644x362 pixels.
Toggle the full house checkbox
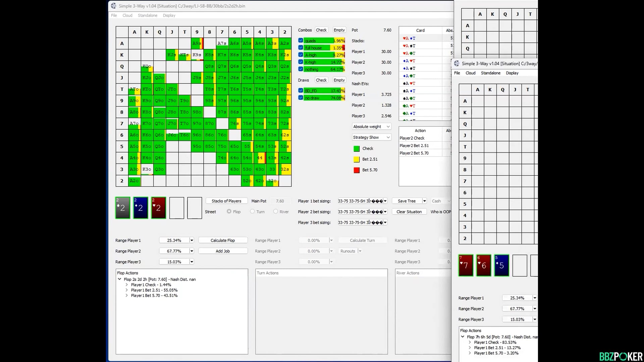click(x=301, y=48)
